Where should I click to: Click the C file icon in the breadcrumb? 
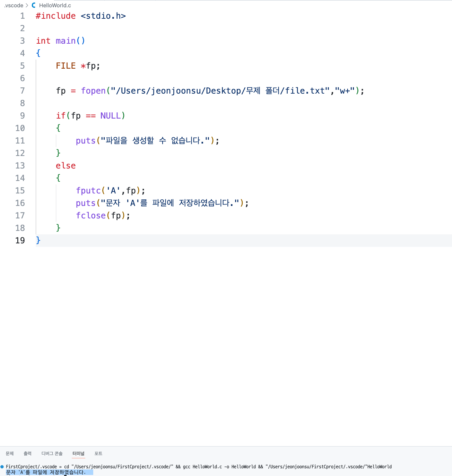(34, 6)
